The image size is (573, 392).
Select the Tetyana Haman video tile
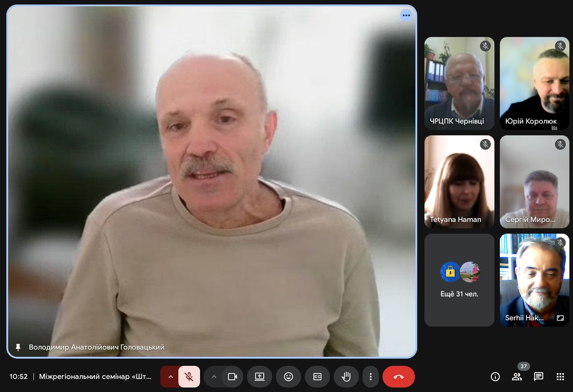click(x=459, y=182)
